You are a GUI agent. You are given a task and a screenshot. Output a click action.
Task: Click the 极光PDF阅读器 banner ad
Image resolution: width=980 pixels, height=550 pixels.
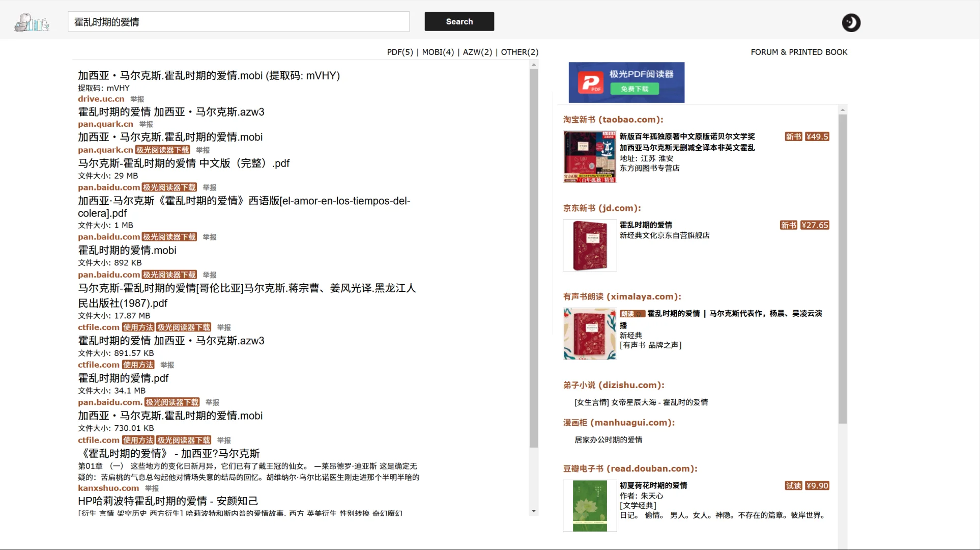click(x=626, y=82)
